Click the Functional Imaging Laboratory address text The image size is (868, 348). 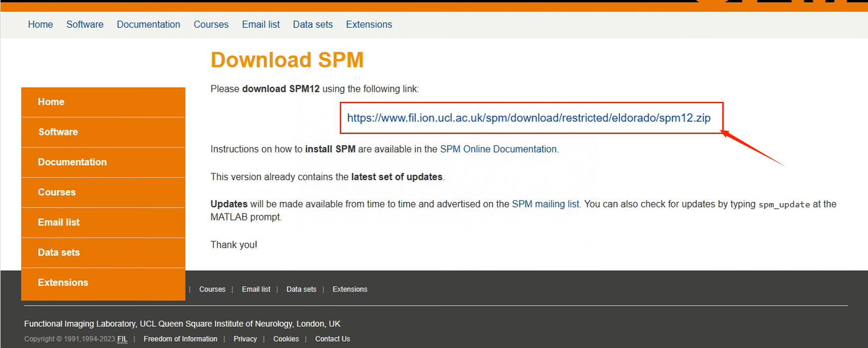[182, 324]
